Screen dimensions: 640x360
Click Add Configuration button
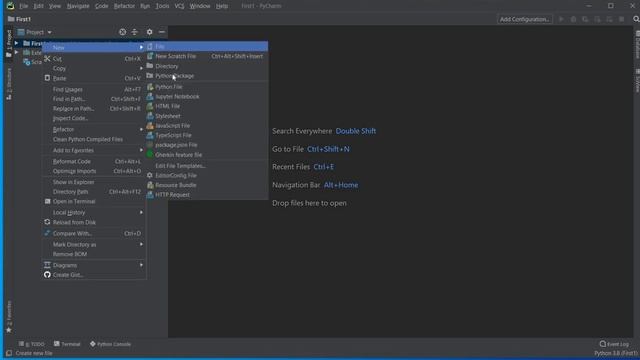tap(524, 19)
